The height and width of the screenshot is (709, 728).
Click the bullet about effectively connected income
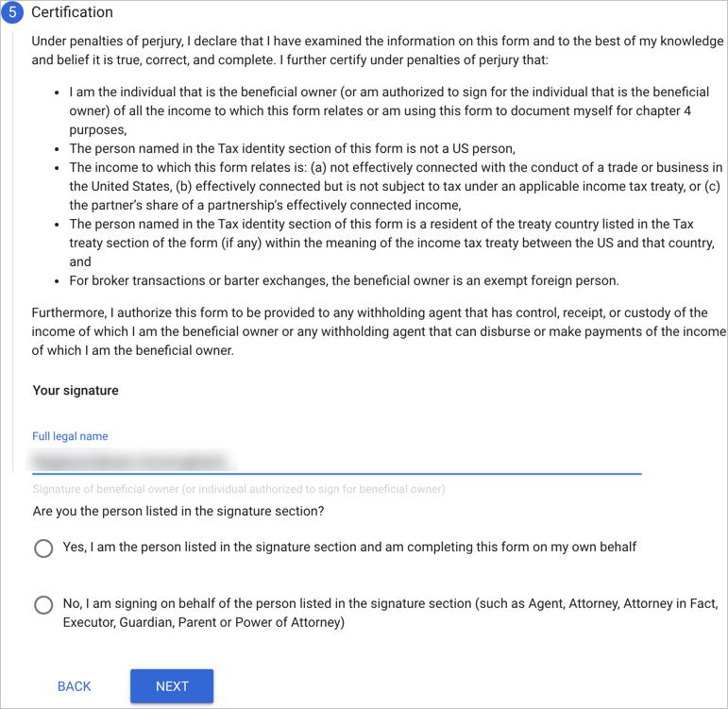click(395, 187)
